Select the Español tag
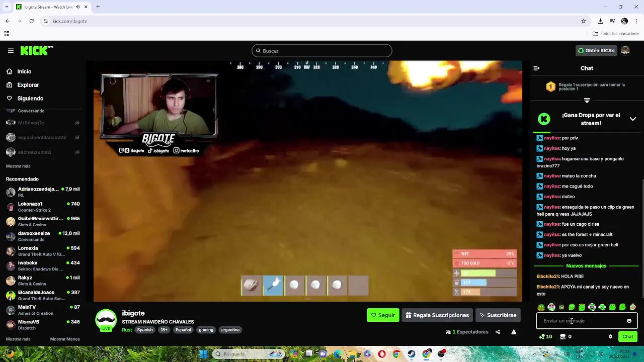This screenshot has width=644, height=362. [x=183, y=330]
